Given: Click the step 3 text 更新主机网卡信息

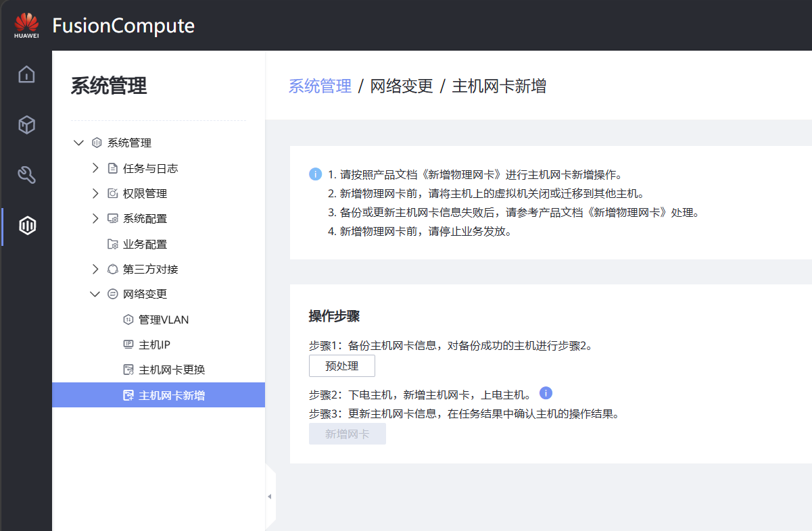Looking at the screenshot, I should point(464,413).
